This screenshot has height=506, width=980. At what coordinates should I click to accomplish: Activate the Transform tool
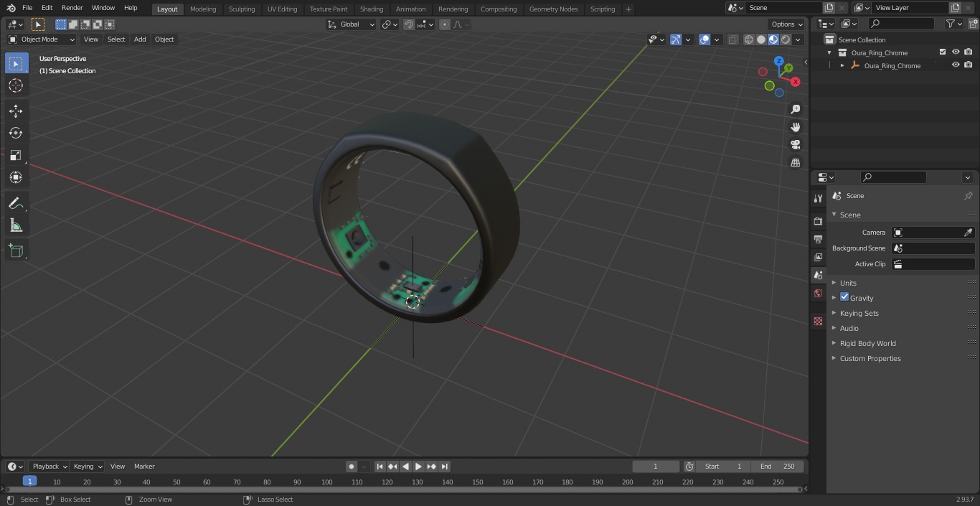(x=16, y=177)
